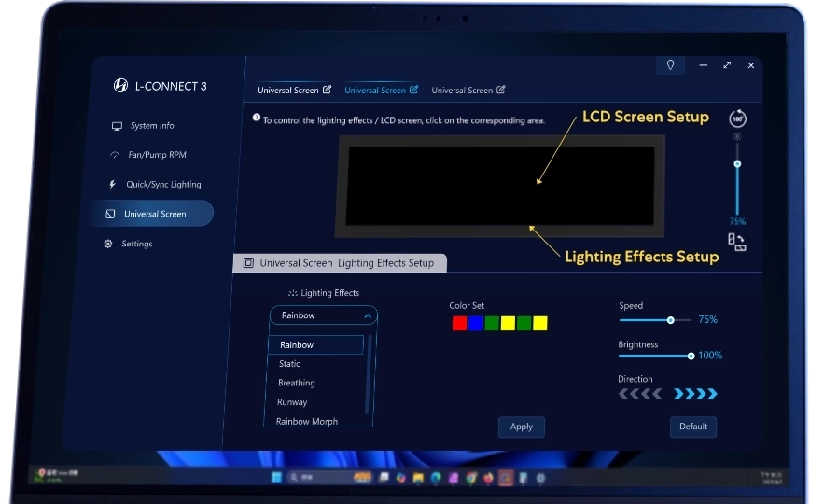Click edit icon on third Universal Screen tab
The height and width of the screenshot is (504, 824).
coord(501,91)
